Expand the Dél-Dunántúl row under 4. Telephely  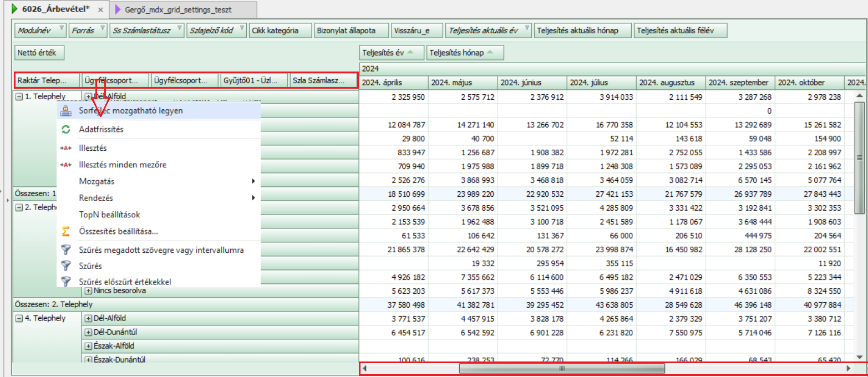click(x=88, y=332)
